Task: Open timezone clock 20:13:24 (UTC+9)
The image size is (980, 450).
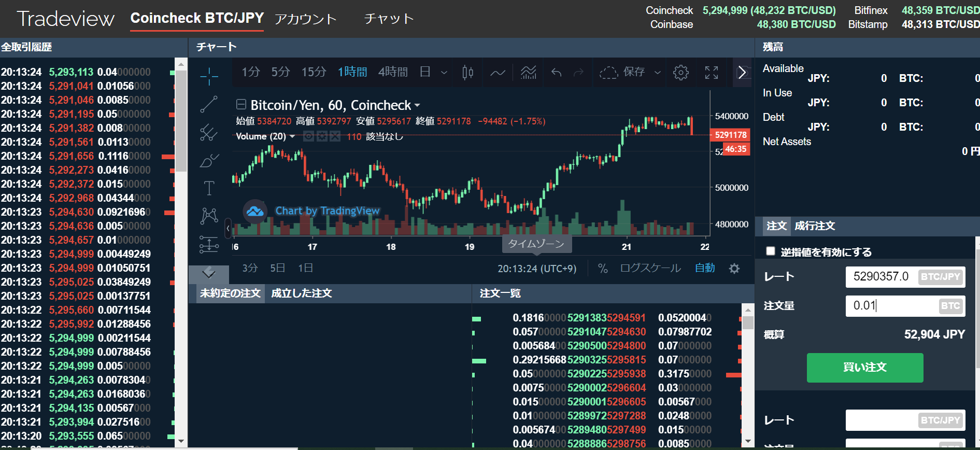Action: pyautogui.click(x=537, y=269)
